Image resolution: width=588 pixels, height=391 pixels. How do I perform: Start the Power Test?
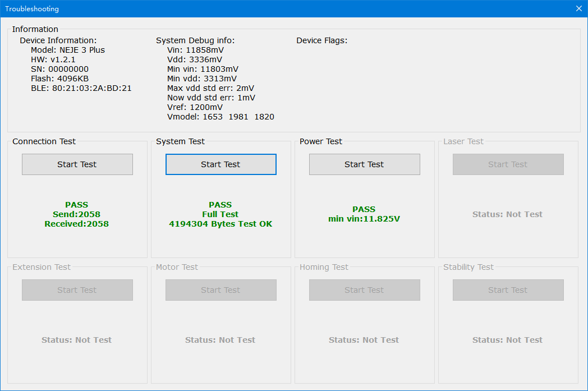tap(364, 164)
